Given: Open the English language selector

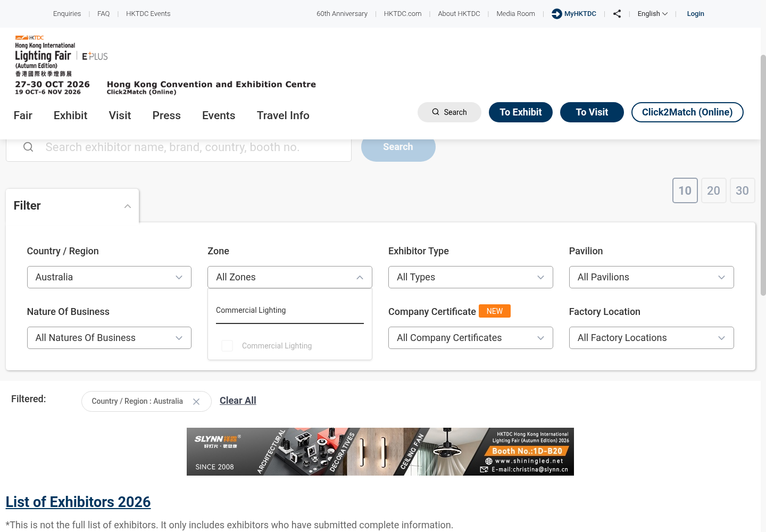Looking at the screenshot, I should pyautogui.click(x=653, y=14).
